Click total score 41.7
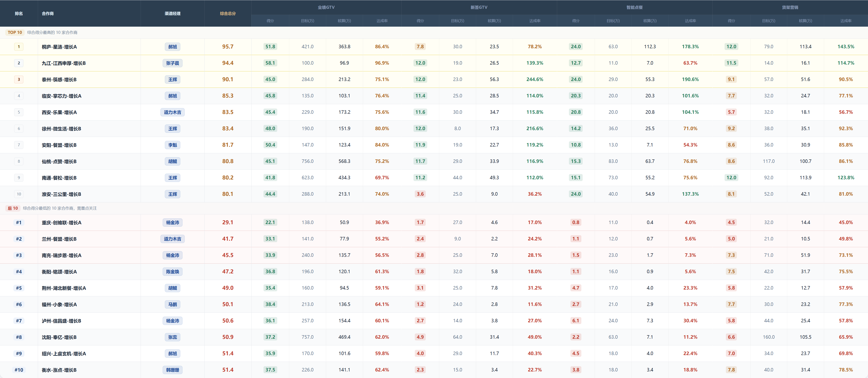 (x=228, y=239)
